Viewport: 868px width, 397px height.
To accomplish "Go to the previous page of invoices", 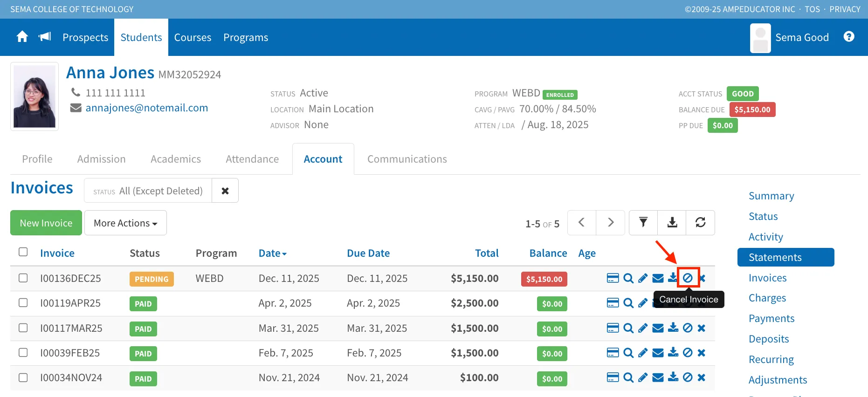I will pyautogui.click(x=582, y=223).
